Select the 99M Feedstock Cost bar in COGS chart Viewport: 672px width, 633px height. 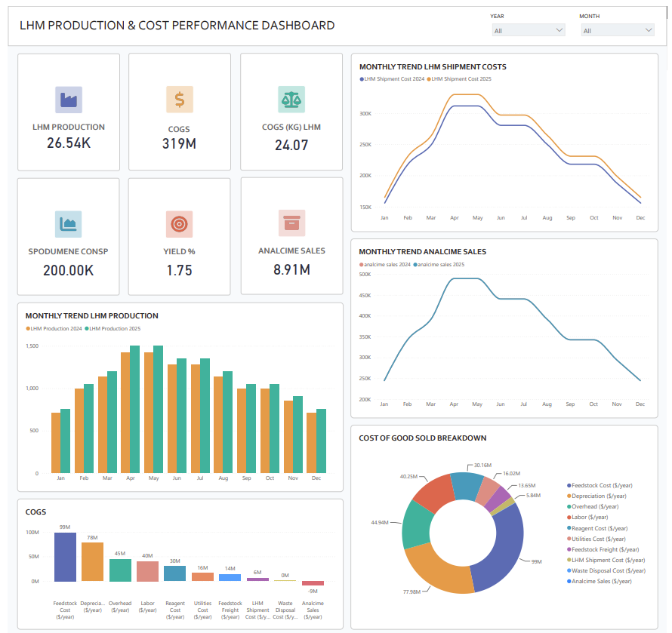pyautogui.click(x=65, y=558)
